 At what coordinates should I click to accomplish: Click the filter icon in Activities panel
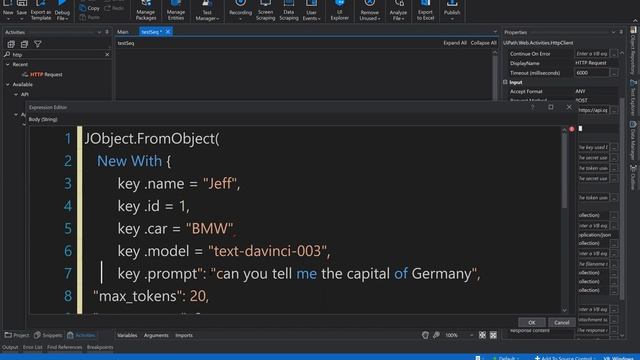(x=38, y=44)
